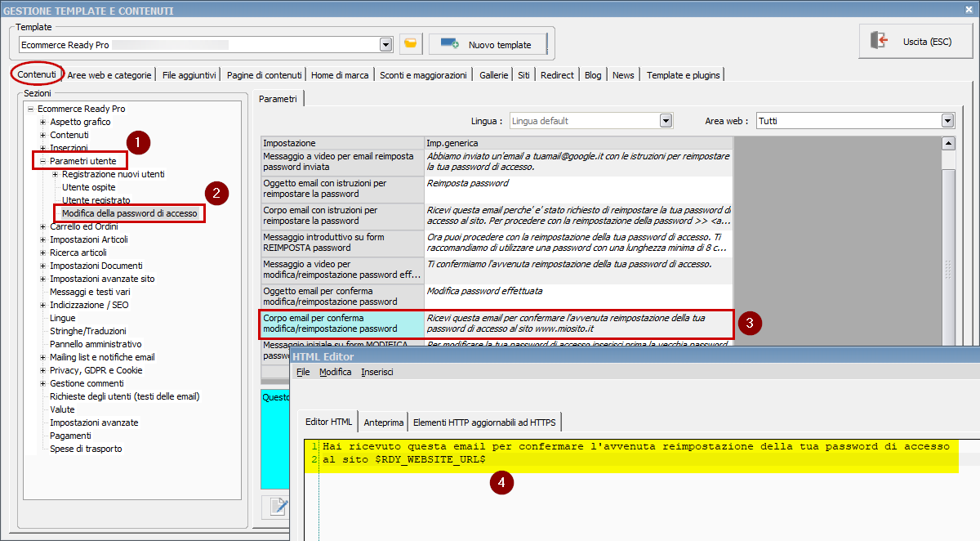Open the Template combo box arrow

point(385,44)
